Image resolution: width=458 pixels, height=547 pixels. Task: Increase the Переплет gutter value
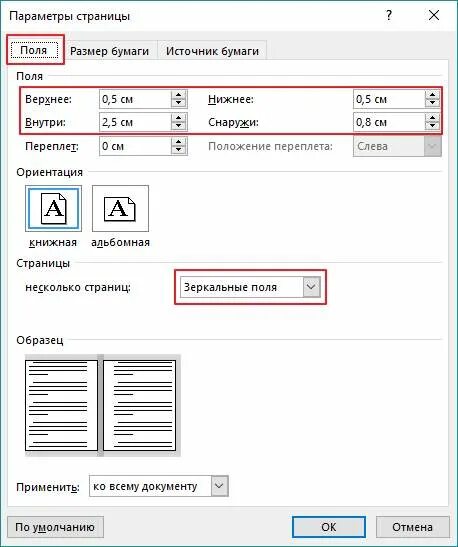pos(179,142)
